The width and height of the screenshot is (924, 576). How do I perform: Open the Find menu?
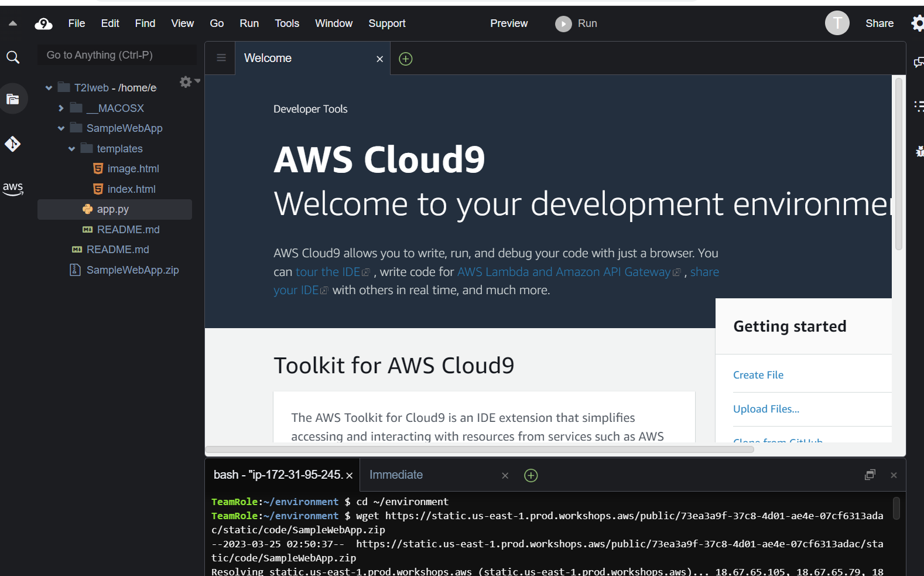145,23
